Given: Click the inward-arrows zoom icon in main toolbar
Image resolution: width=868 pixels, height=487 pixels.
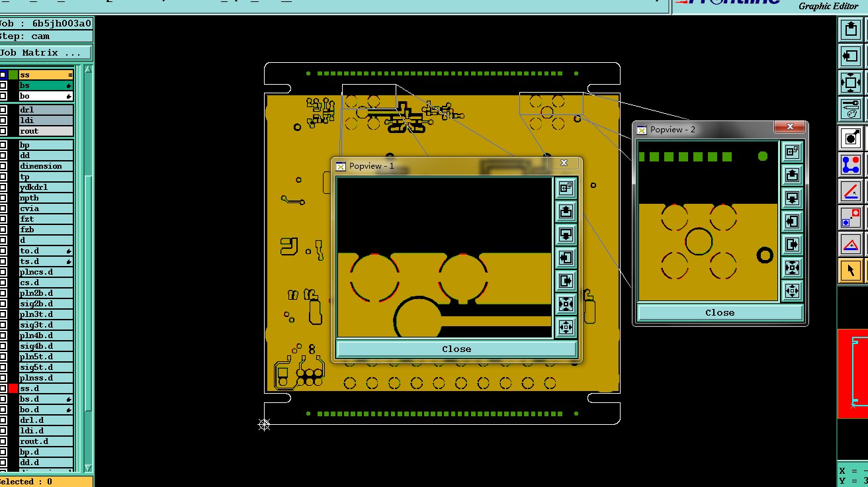Looking at the screenshot, I should (x=851, y=83).
